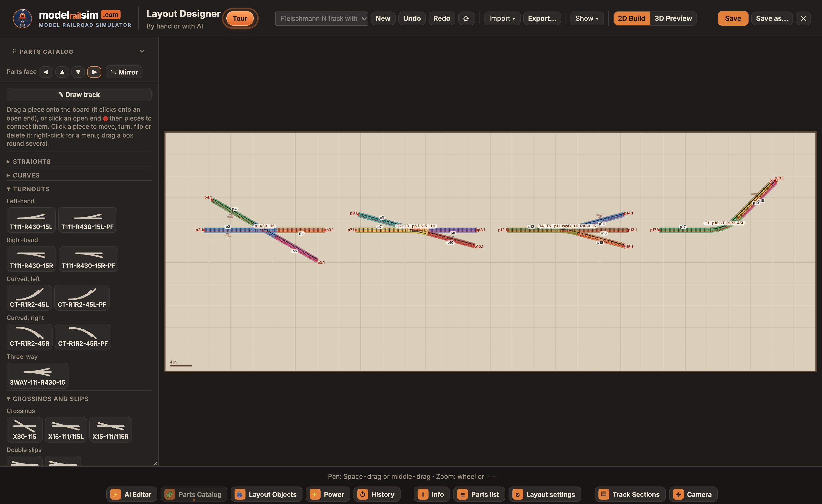Select the T111-R430-15L turnout part
This screenshot has height=504, width=822.
31,220
